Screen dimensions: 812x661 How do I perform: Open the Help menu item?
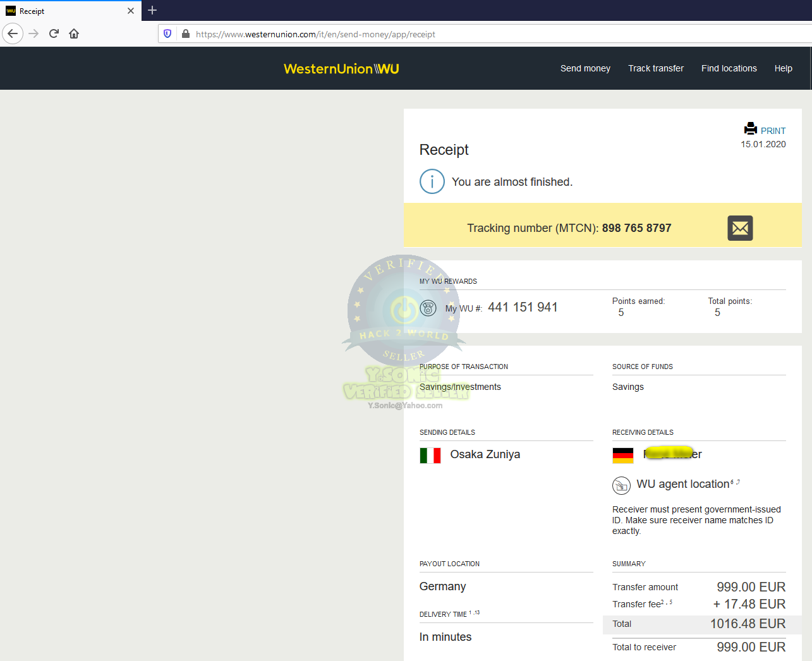pyautogui.click(x=784, y=68)
